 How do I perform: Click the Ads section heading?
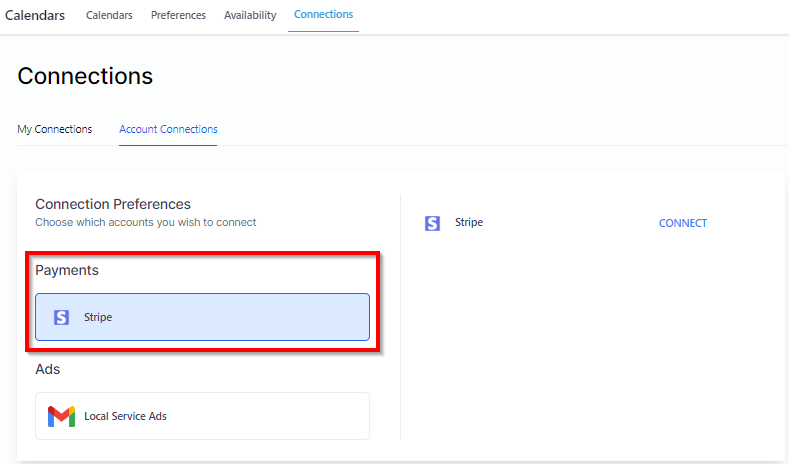point(48,369)
